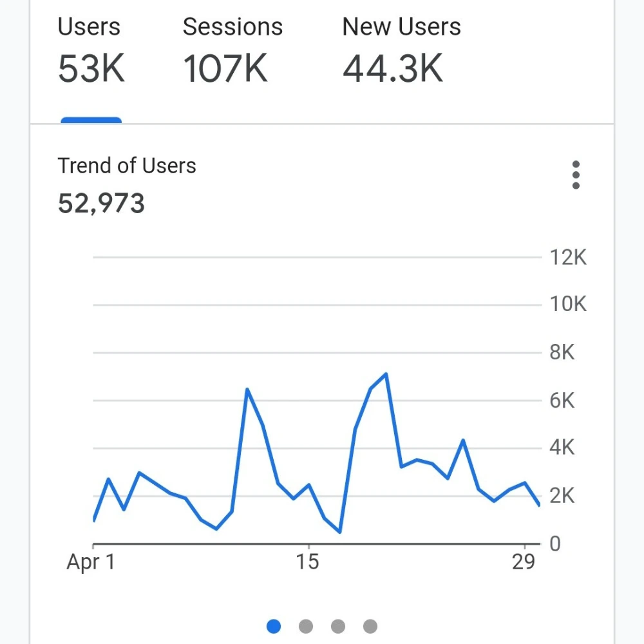Click the blue active pagination dot
The height and width of the screenshot is (644, 644).
[274, 625]
